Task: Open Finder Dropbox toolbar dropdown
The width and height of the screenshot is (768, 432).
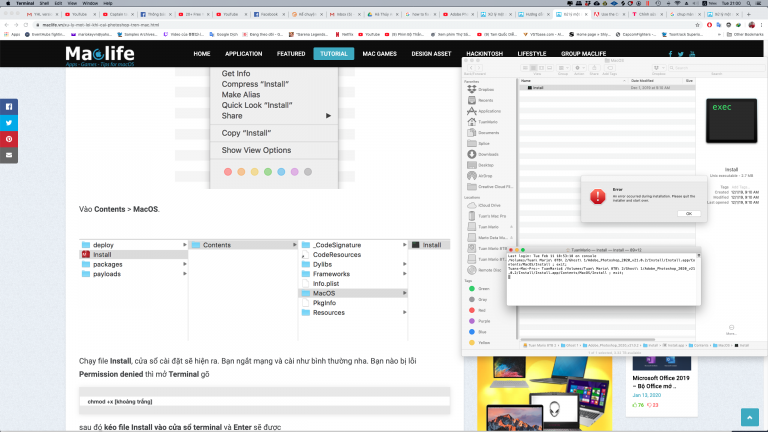Action: (658, 68)
